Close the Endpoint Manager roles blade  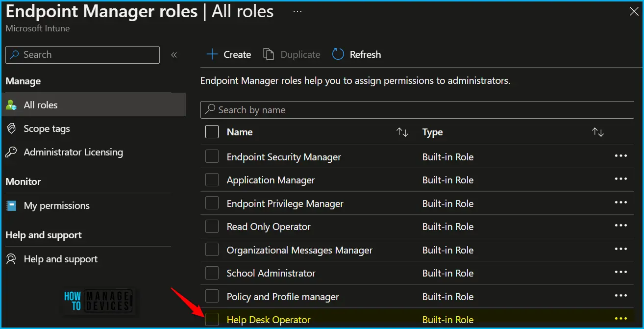634,12
